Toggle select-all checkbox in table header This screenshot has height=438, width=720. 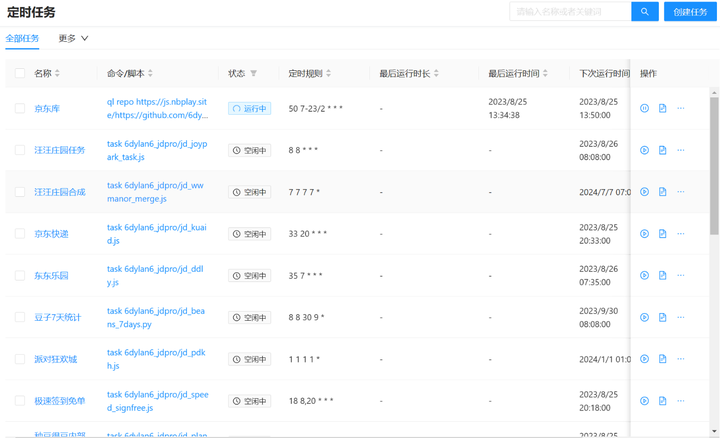20,73
